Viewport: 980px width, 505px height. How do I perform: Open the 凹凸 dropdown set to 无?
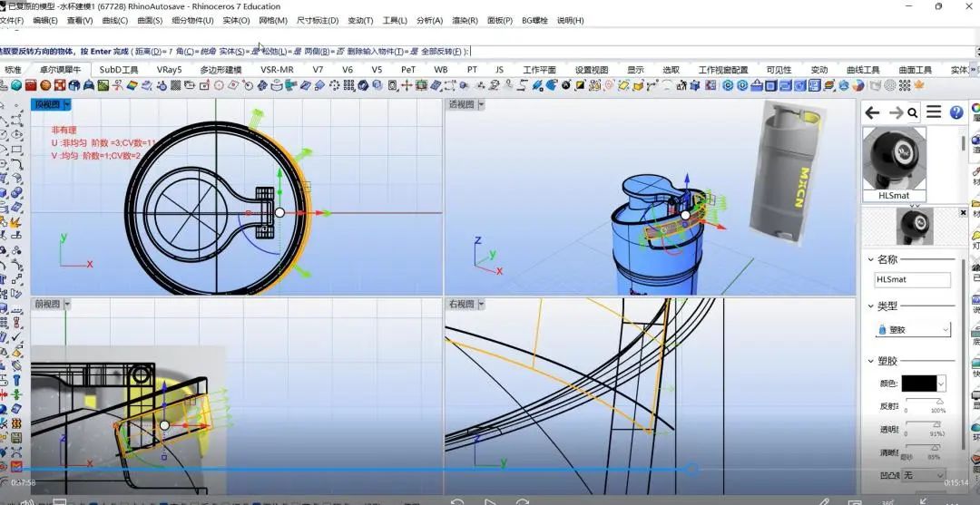coord(922,475)
